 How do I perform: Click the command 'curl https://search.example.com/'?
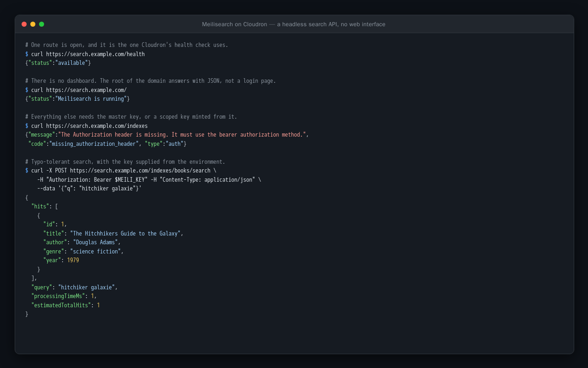coord(79,90)
